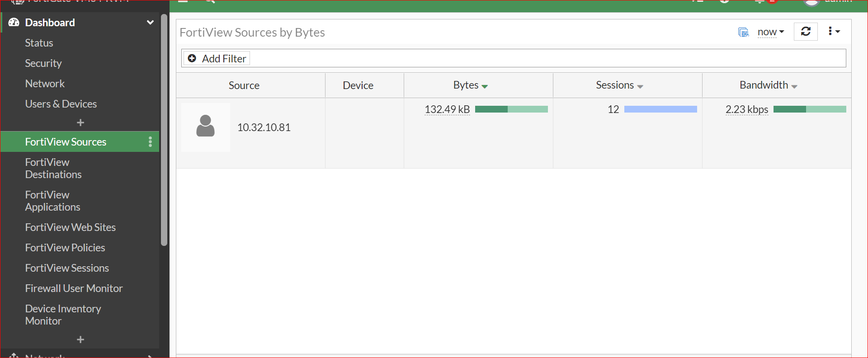Screen dimensions: 868x358
Task: Refresh the FortiView Sources data
Action: (x=806, y=32)
